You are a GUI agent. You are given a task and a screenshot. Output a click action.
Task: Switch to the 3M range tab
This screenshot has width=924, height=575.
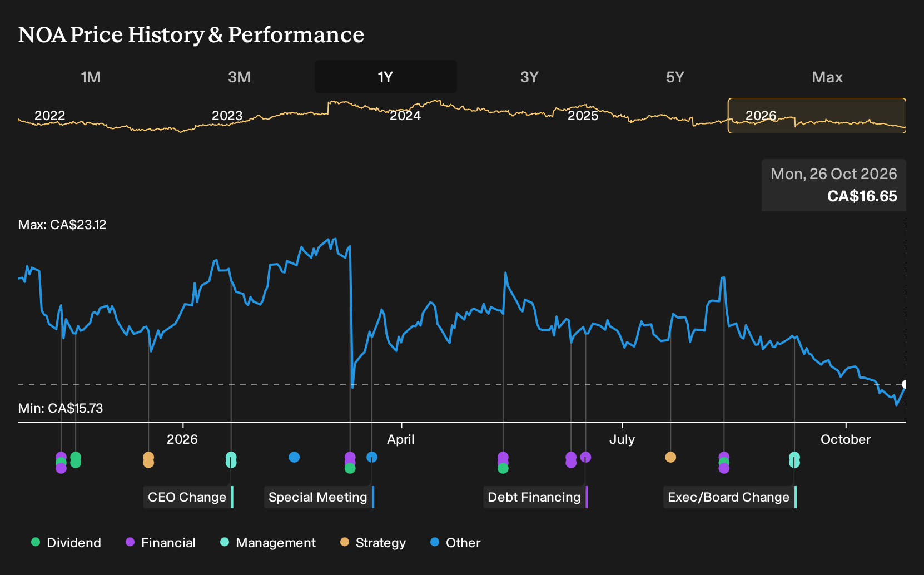click(x=239, y=77)
